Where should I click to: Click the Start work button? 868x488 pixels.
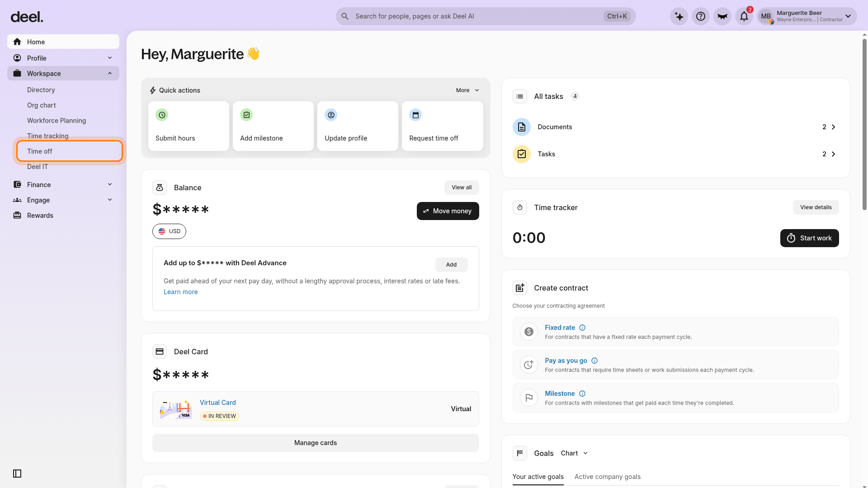pyautogui.click(x=809, y=238)
